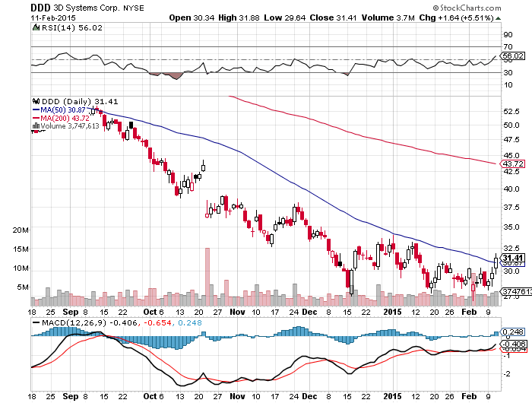Click the 'MA(50) 30.87' legend text

point(63,110)
